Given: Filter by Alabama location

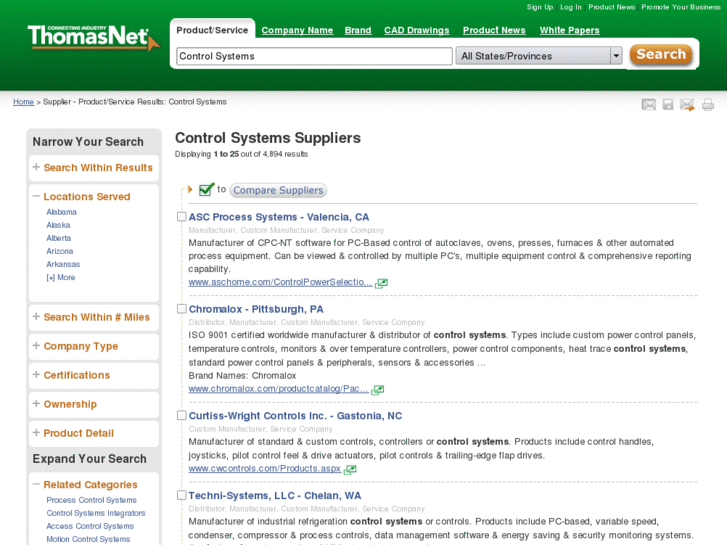Looking at the screenshot, I should tap(61, 212).
